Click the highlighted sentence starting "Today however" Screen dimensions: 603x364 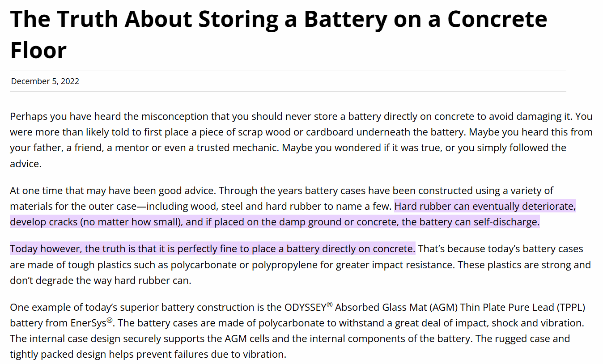[212, 249]
